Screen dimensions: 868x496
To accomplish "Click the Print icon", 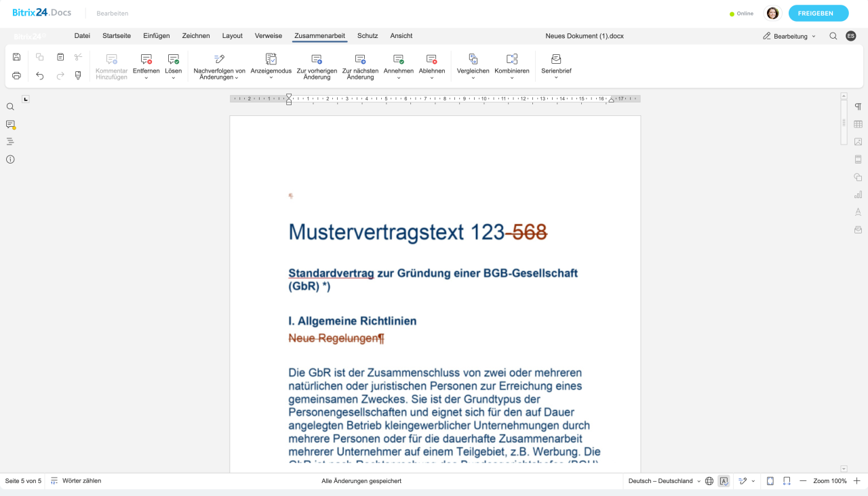I will tap(17, 75).
